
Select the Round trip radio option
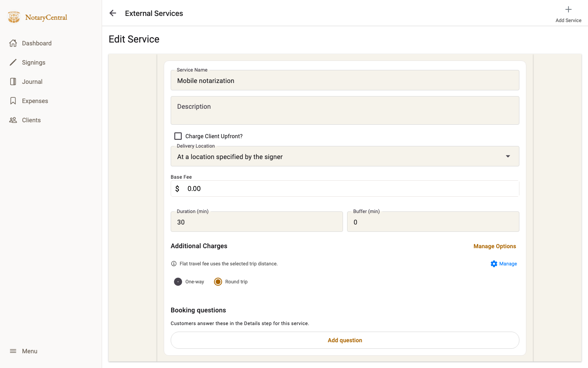point(218,282)
